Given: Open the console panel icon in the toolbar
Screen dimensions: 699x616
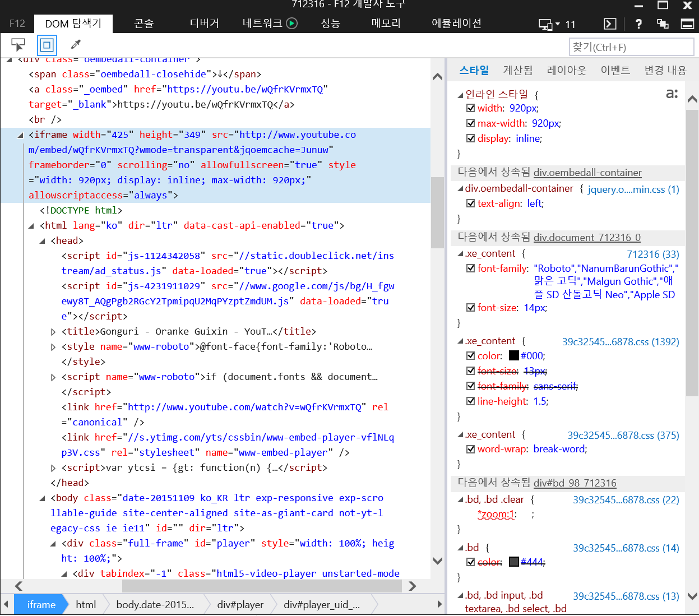Looking at the screenshot, I should (x=610, y=24).
